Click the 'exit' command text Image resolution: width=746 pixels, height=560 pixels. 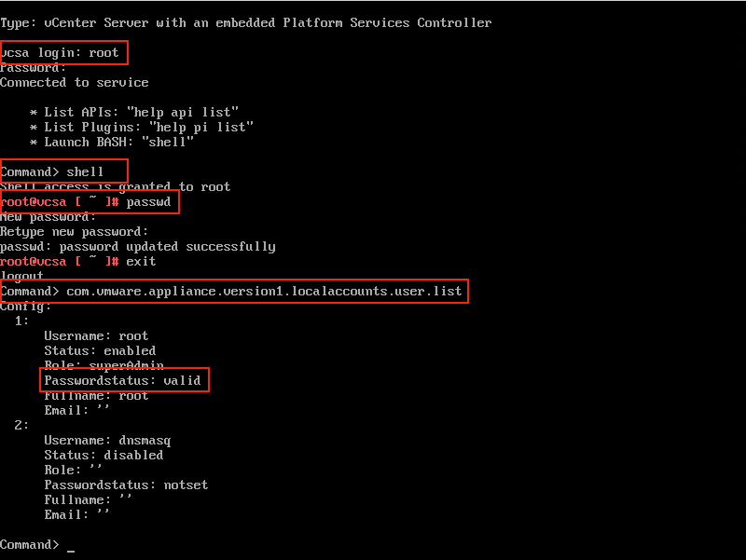tap(142, 262)
